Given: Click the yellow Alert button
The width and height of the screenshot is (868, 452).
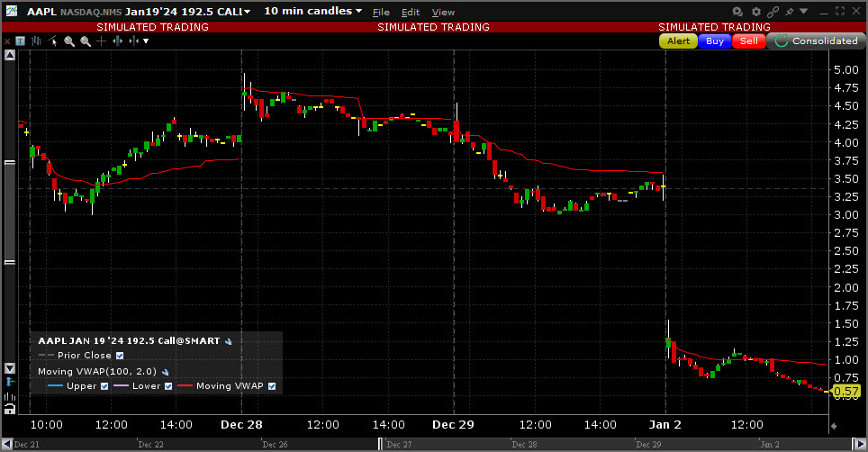Looking at the screenshot, I should point(678,41).
